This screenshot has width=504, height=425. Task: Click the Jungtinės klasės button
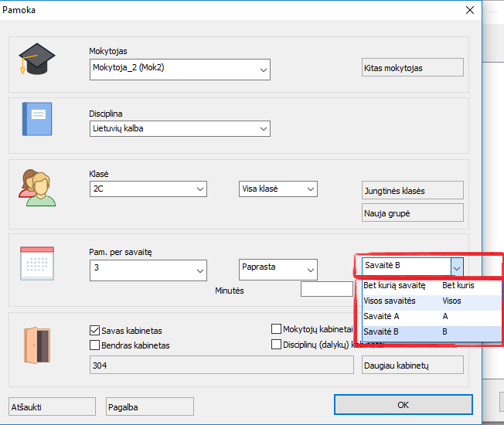pyautogui.click(x=412, y=191)
